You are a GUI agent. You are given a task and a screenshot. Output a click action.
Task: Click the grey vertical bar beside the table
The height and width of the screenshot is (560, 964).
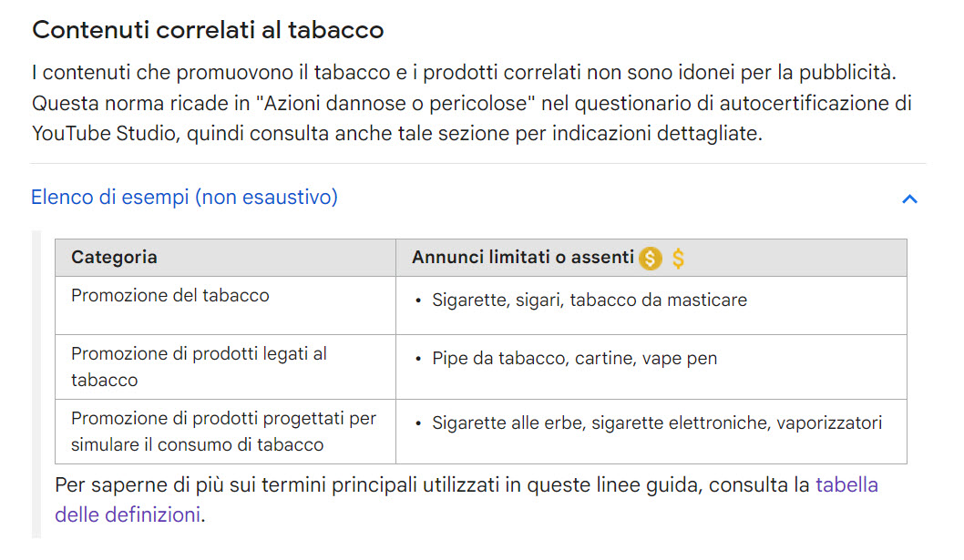pos(36,384)
